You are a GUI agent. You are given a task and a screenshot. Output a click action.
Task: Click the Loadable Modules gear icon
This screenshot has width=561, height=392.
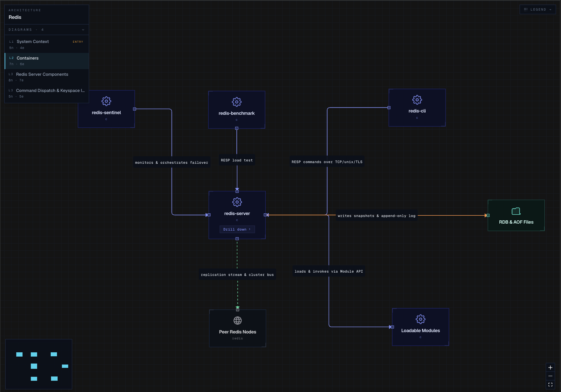click(421, 319)
